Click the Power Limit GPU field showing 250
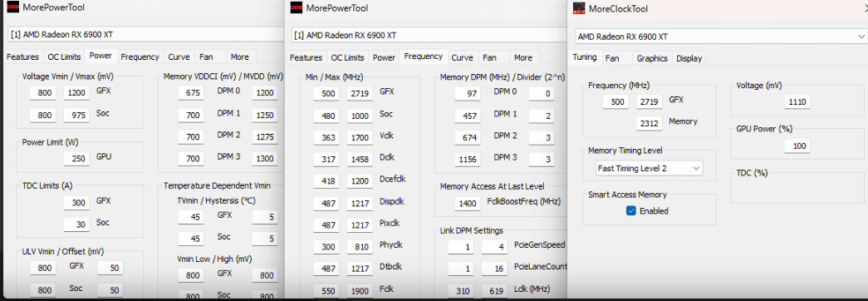Image resolution: width=868 pixels, height=301 pixels. (x=77, y=159)
